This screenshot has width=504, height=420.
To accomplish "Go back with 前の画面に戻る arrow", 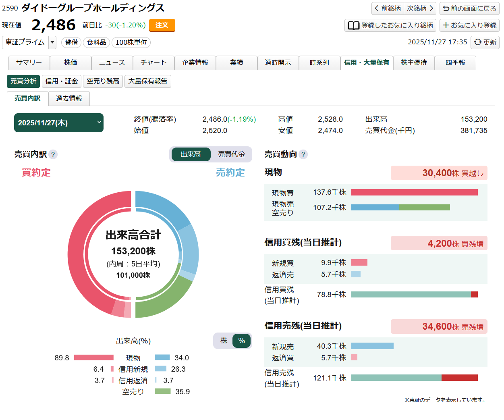I will tap(469, 8).
